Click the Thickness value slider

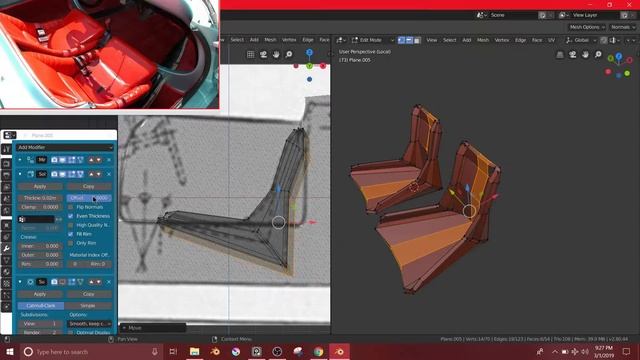click(x=40, y=198)
